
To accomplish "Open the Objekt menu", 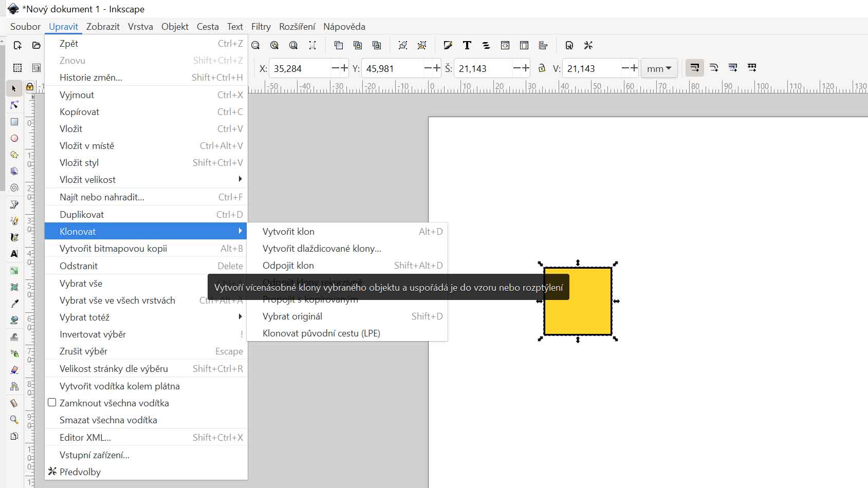I will pyautogui.click(x=175, y=27).
